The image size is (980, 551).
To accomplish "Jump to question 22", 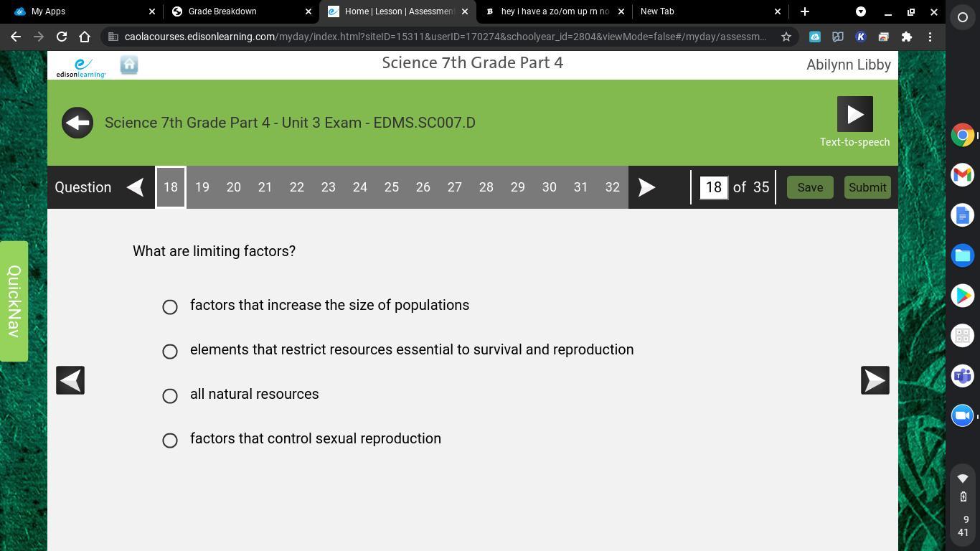I will pos(297,187).
